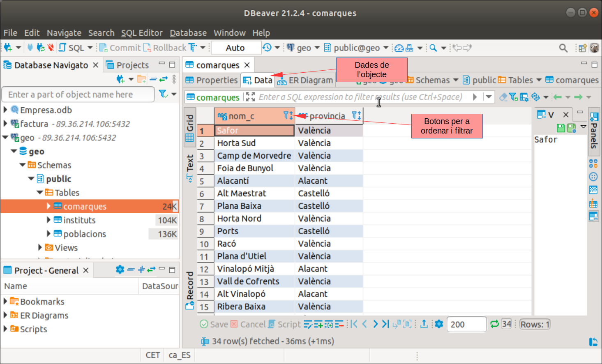
Task: Open the Auto commit mode dropdown
Action: click(236, 48)
